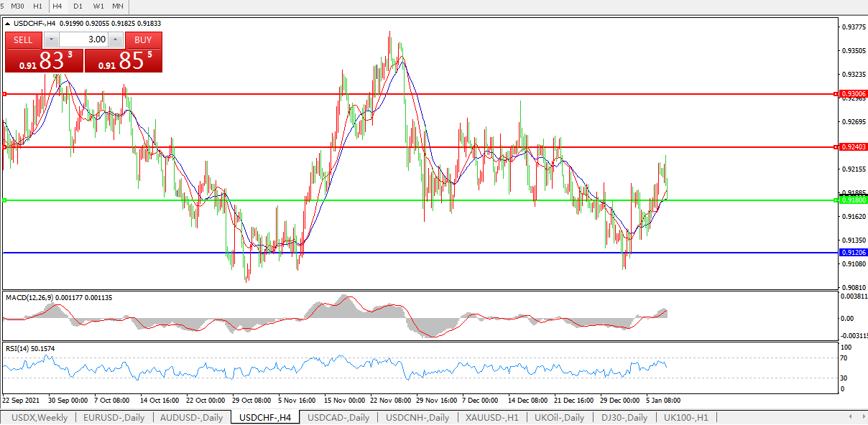
Task: Open the EURUSD-,Daily chart tab
Action: point(114,417)
